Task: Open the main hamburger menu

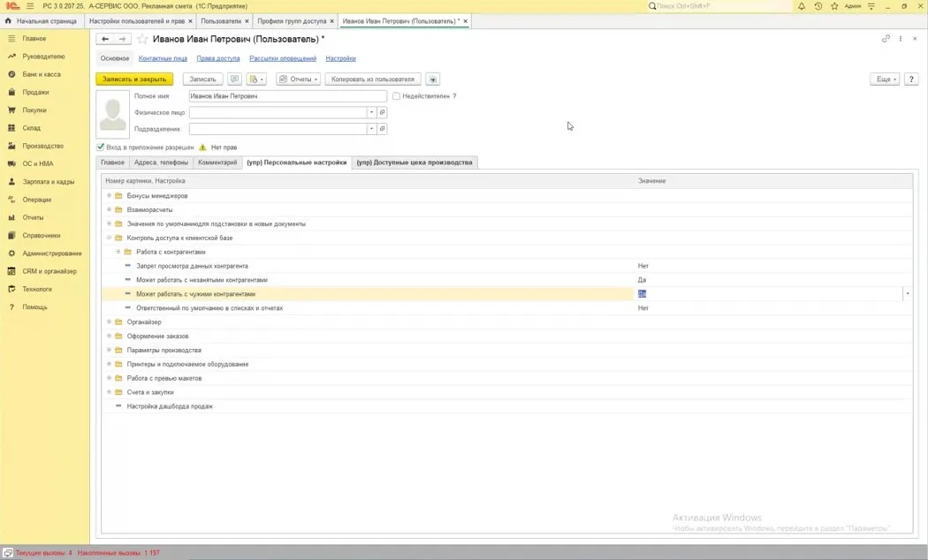Action: [29, 6]
